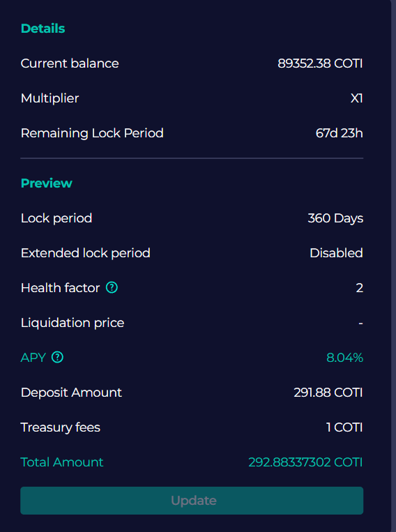Viewport: 396px width, 532px height.
Task: Click the 291.88 COTI deposit amount
Action: coord(328,393)
